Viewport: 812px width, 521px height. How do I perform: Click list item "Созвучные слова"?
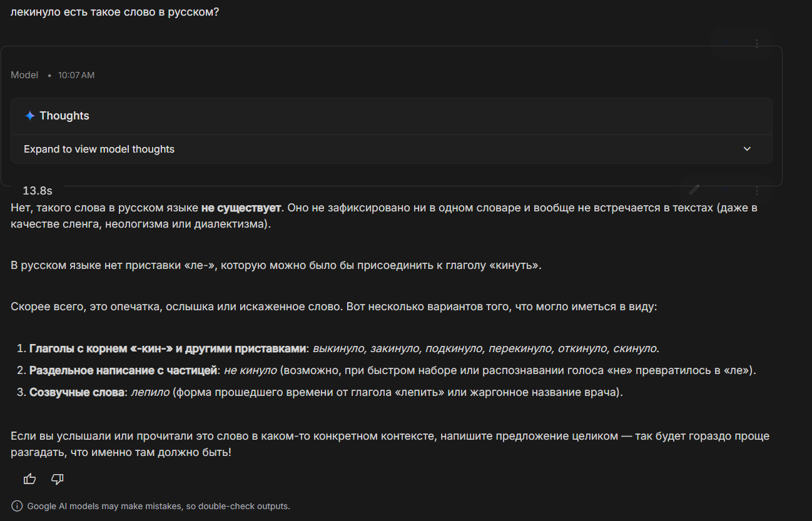pos(76,393)
